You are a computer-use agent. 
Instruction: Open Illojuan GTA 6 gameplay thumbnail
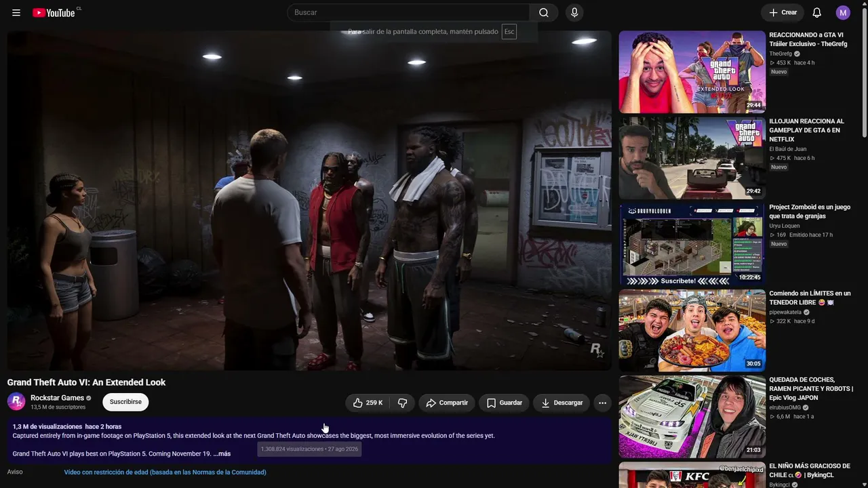click(692, 158)
